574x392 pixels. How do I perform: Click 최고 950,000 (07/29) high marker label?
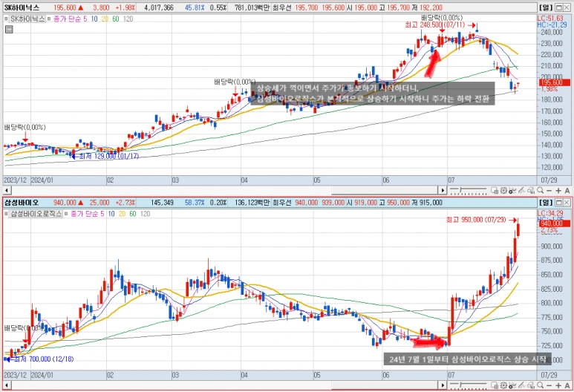tap(476, 220)
